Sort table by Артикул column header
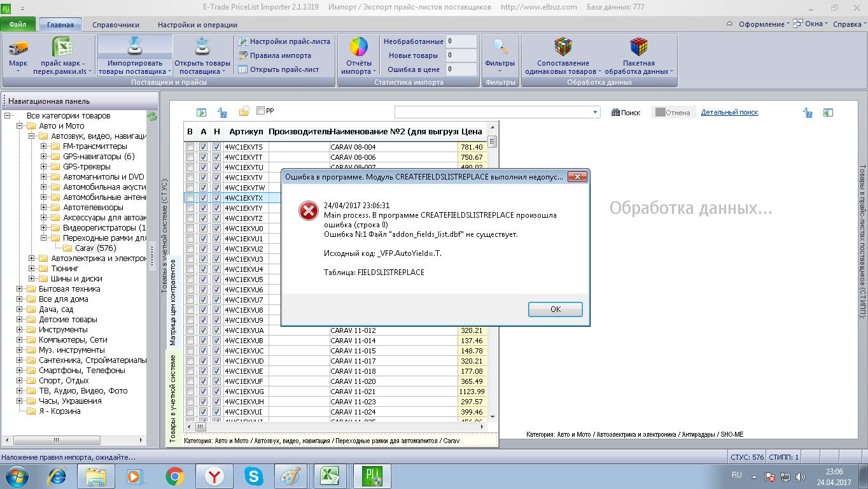868x489 pixels. (245, 131)
